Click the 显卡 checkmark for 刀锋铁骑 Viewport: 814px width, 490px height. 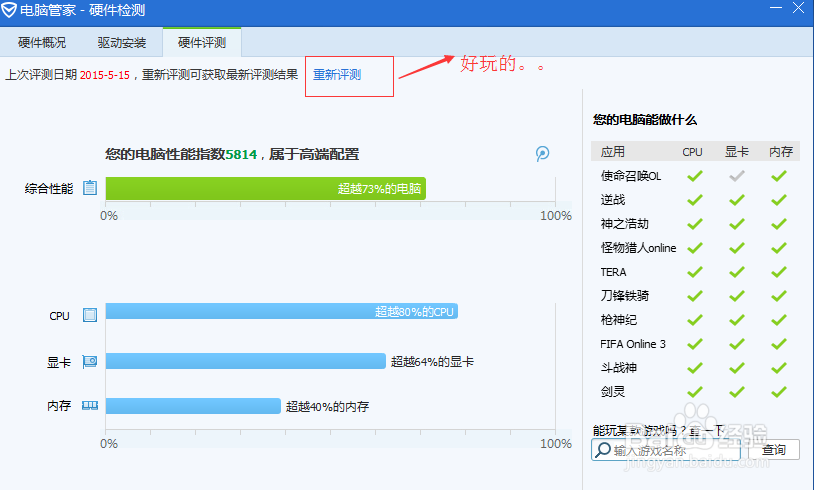(x=737, y=296)
